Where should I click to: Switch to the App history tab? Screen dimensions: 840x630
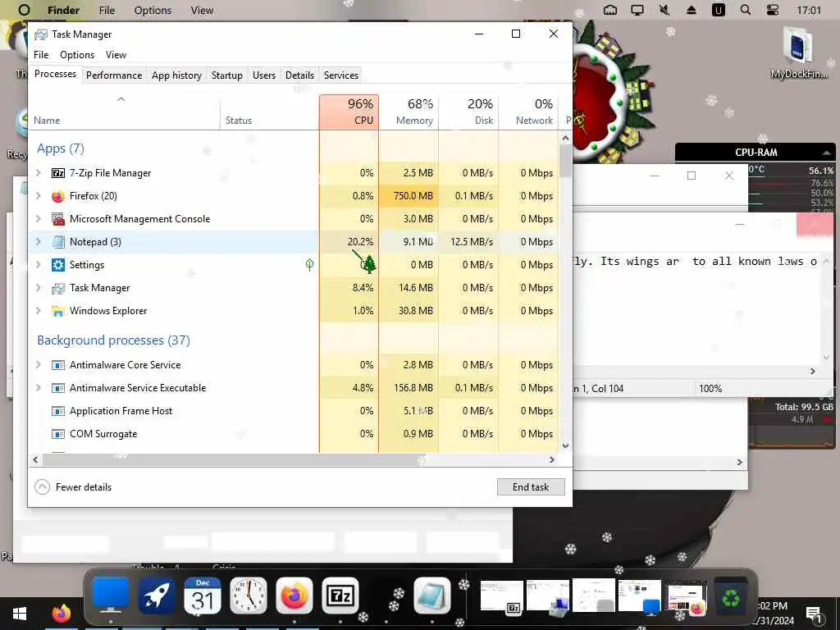pyautogui.click(x=176, y=75)
